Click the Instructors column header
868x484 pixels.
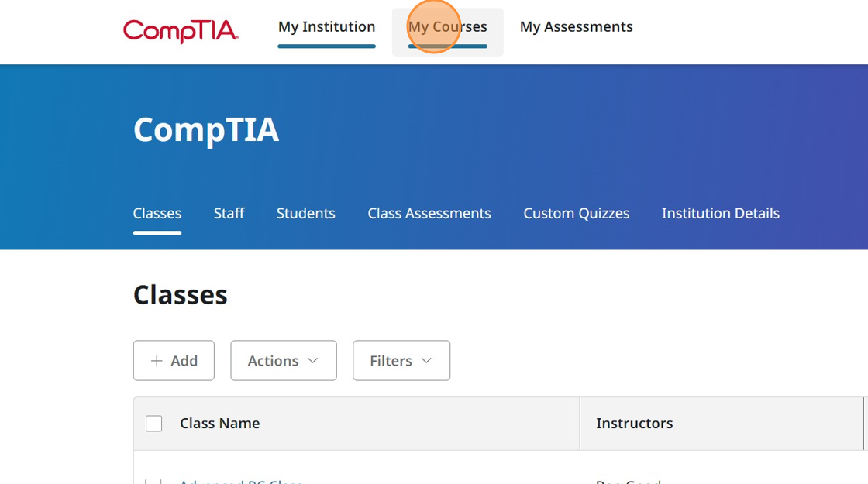[634, 423]
